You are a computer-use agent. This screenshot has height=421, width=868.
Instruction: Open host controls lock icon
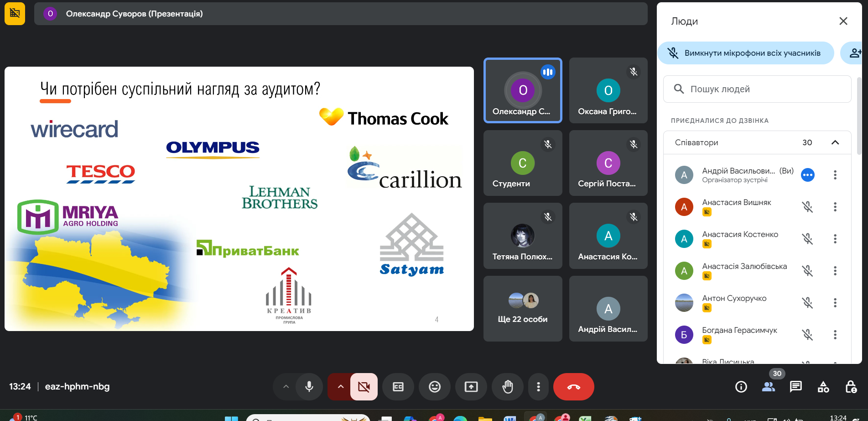[851, 387]
